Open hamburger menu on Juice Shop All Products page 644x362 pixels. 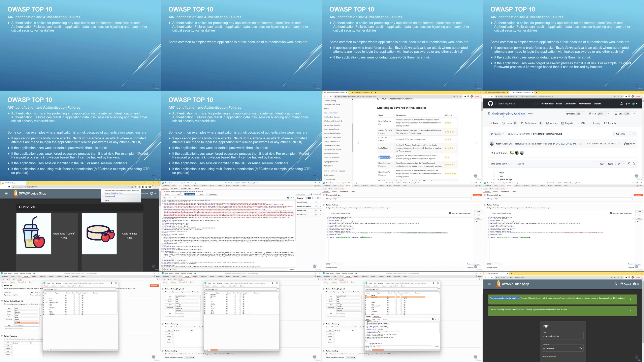6,193
